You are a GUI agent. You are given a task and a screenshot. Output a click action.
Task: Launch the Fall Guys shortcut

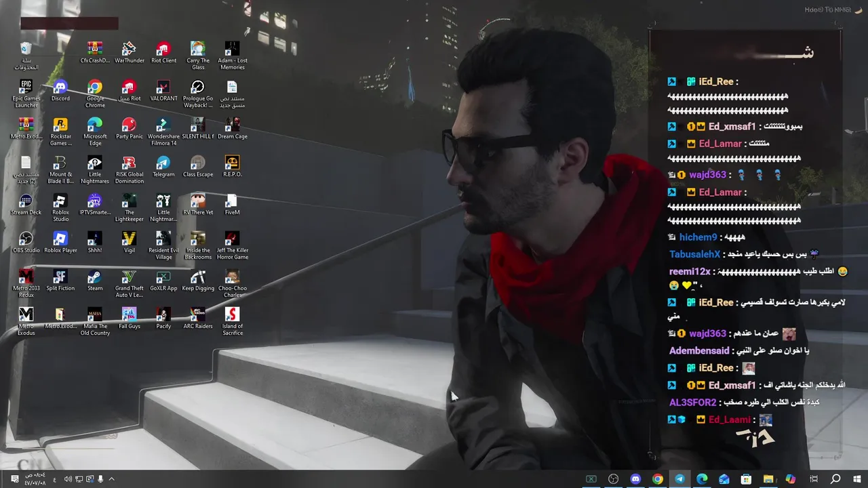pyautogui.click(x=129, y=319)
